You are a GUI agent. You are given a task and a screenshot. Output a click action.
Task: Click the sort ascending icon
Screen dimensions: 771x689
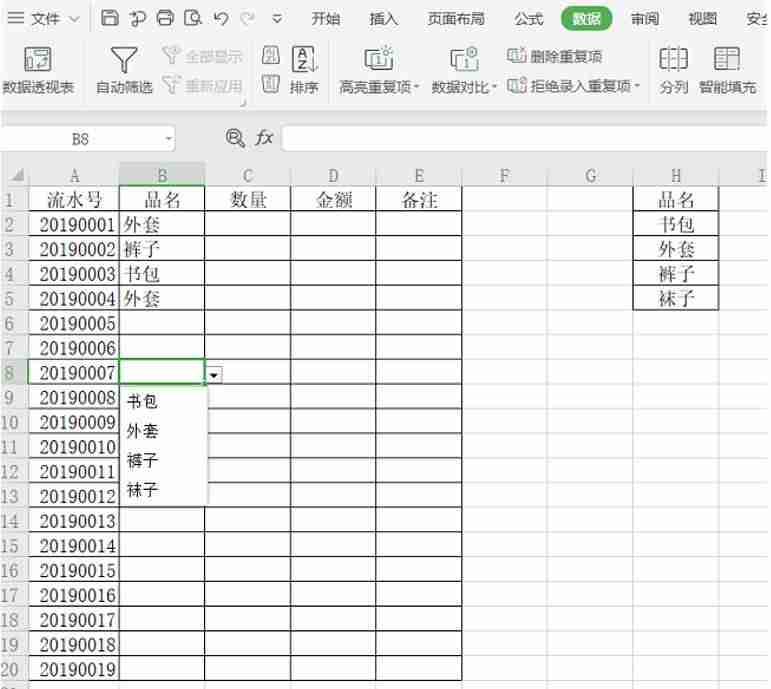tap(270, 55)
